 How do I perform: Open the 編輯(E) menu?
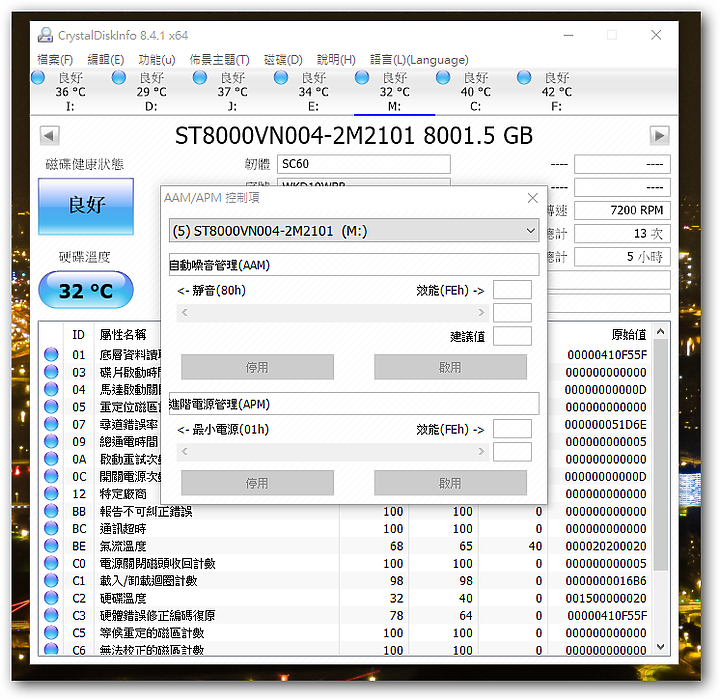click(x=106, y=60)
